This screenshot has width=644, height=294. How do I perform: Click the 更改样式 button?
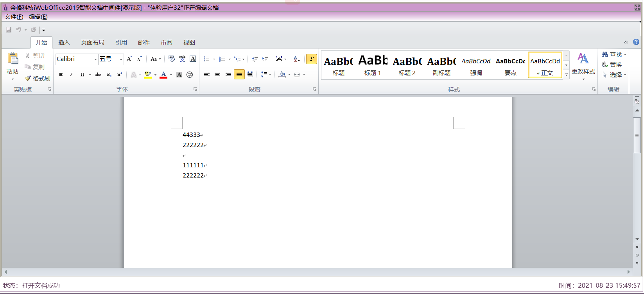click(583, 66)
